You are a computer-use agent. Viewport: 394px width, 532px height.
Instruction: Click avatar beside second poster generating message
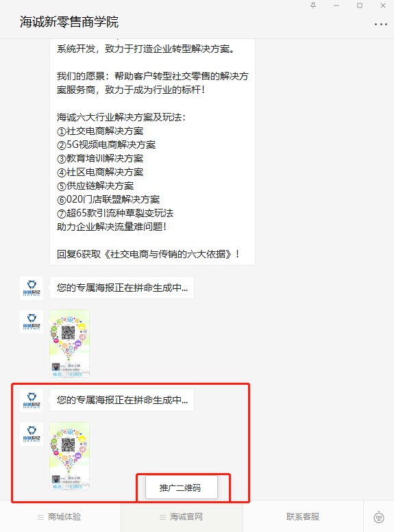(x=32, y=401)
